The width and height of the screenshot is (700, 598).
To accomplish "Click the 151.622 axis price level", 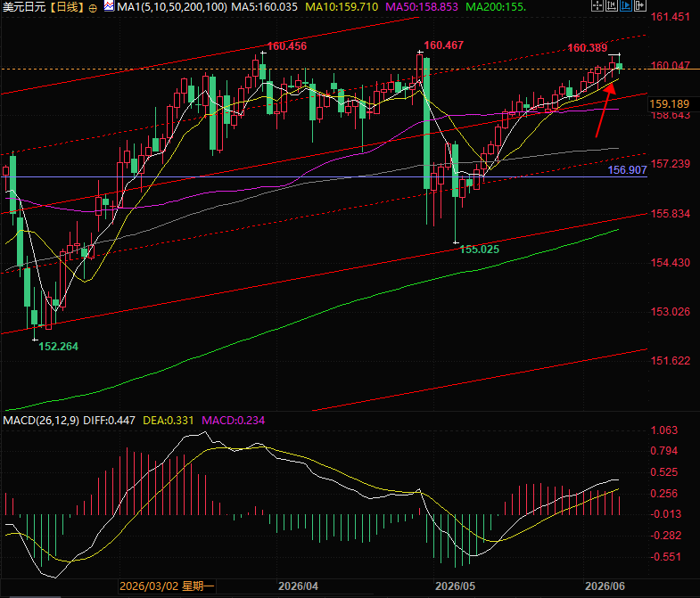I will 670,361.
